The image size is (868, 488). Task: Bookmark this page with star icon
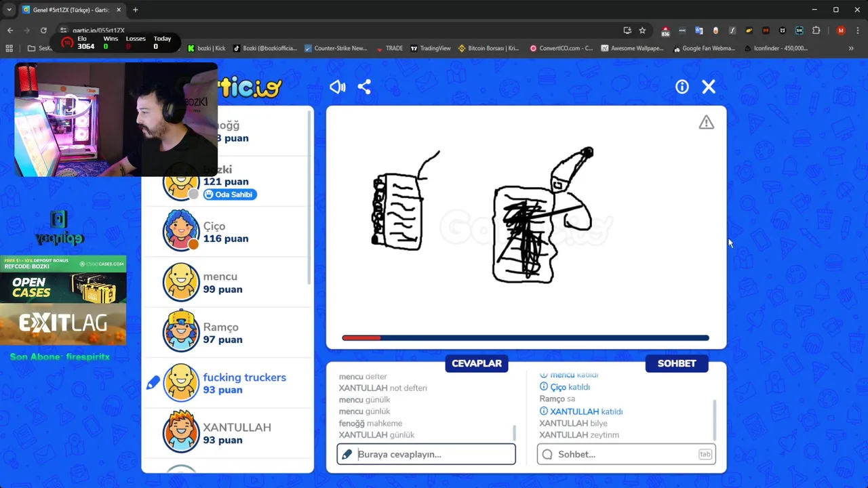click(x=642, y=30)
